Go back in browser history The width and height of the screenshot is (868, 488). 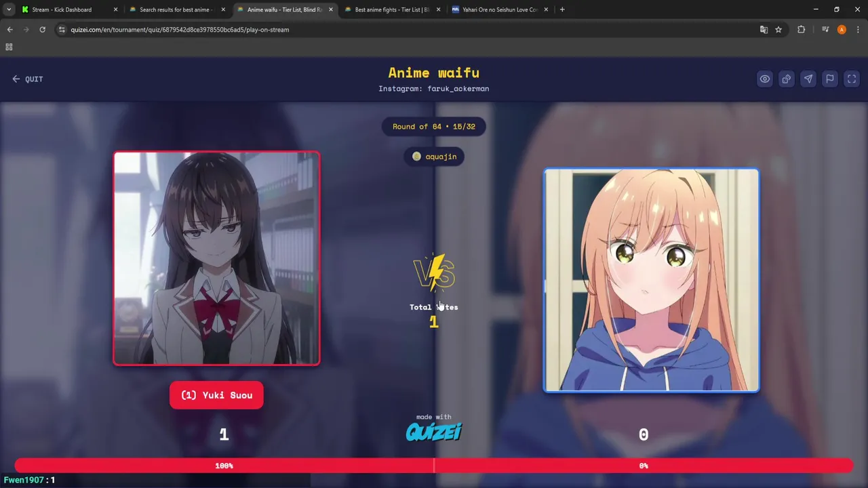point(9,30)
